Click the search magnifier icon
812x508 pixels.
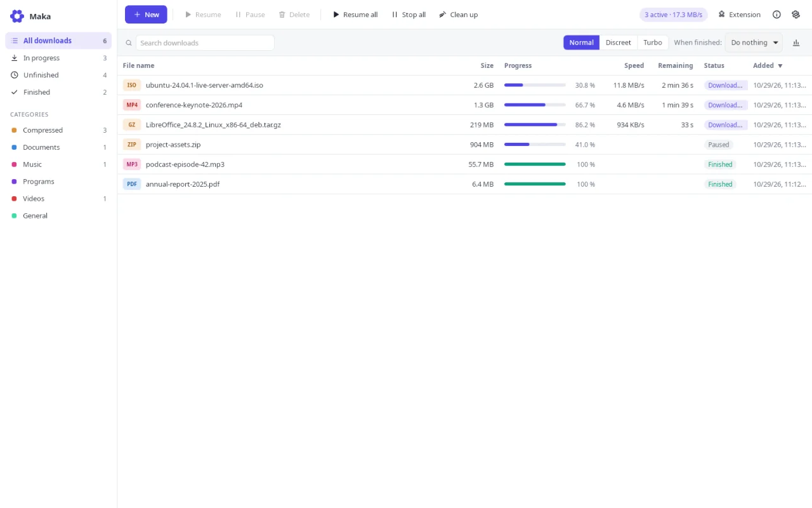129,43
